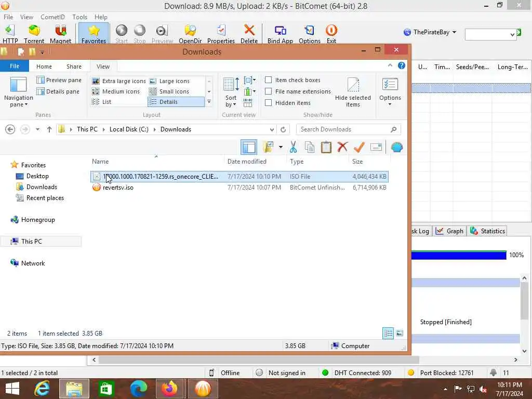The height and width of the screenshot is (399, 532).
Task: Select the List layout option
Action: pos(102,102)
